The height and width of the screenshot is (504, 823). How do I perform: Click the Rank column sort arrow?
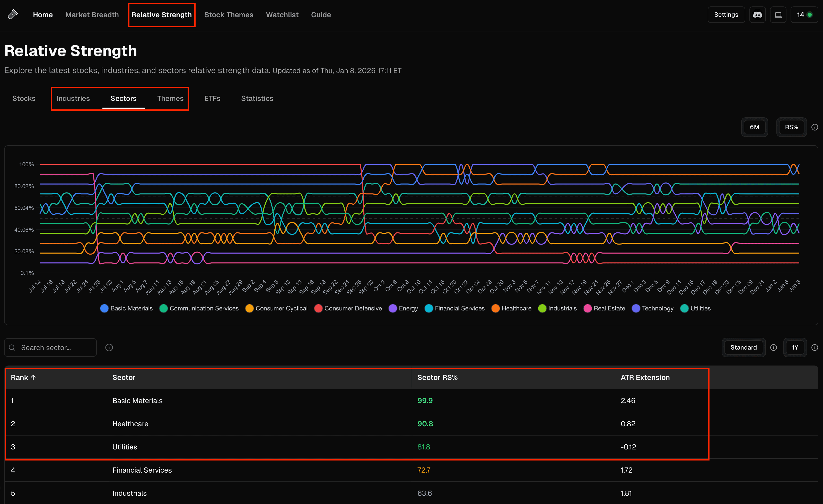point(33,377)
